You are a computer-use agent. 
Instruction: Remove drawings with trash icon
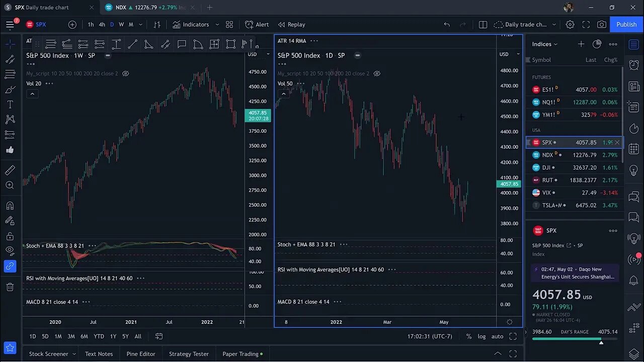[10, 287]
